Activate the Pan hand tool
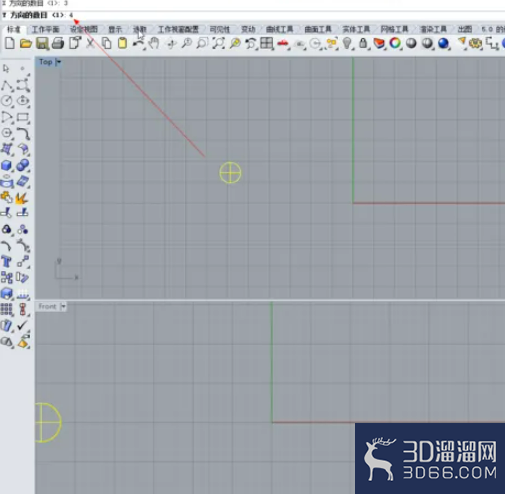Image resolution: width=505 pixels, height=494 pixels. click(154, 44)
